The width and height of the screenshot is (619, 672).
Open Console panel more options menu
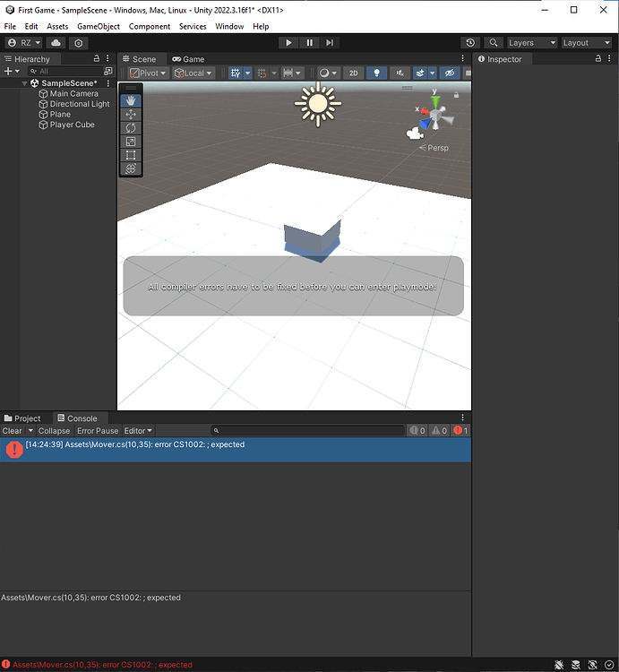(x=462, y=418)
